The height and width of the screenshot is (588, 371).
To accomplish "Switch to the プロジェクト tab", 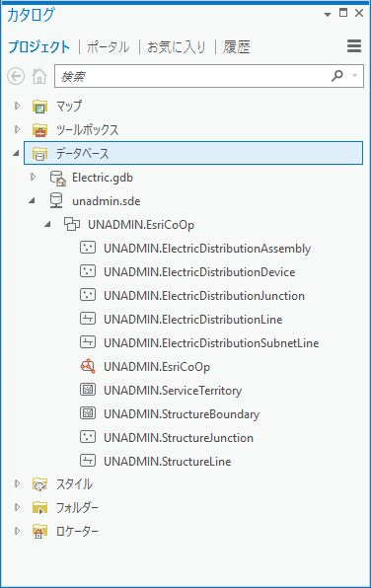I will tap(39, 47).
